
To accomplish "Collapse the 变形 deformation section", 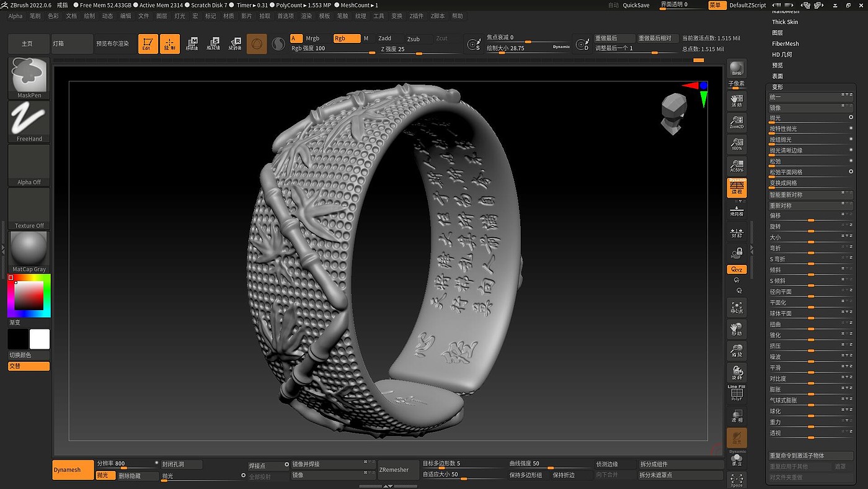I will 777,87.
